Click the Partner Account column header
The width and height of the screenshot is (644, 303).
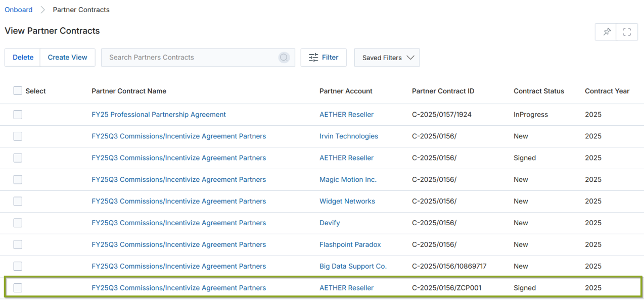[x=346, y=91]
